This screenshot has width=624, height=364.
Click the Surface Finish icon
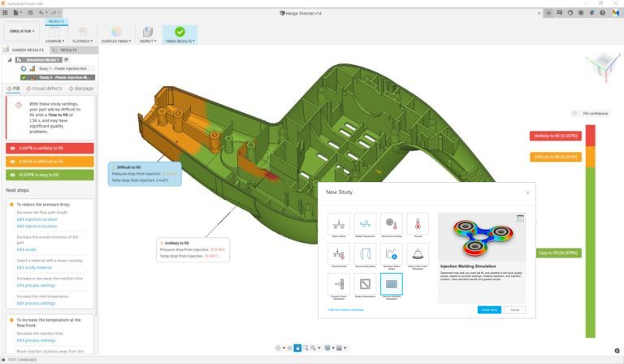[116, 32]
